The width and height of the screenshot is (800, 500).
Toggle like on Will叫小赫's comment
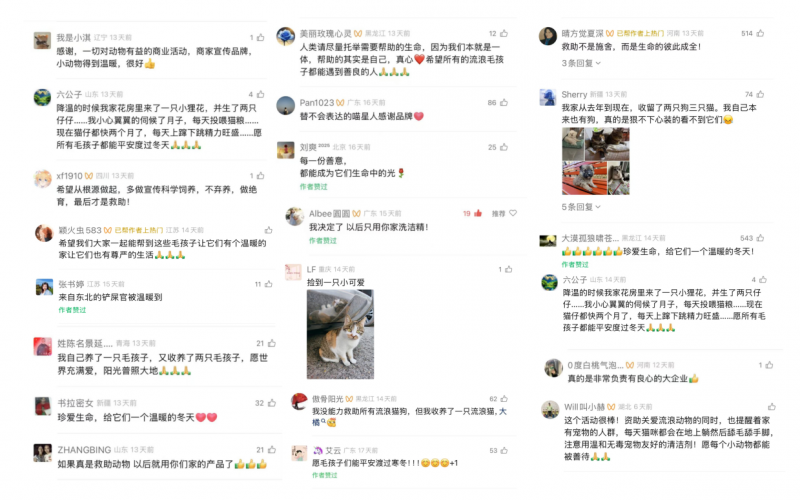pos(771,407)
